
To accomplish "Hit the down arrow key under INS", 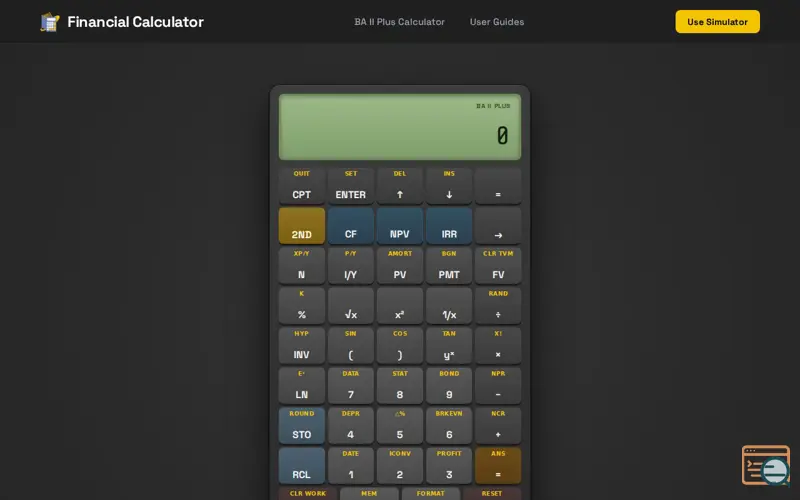I will coord(449,186).
